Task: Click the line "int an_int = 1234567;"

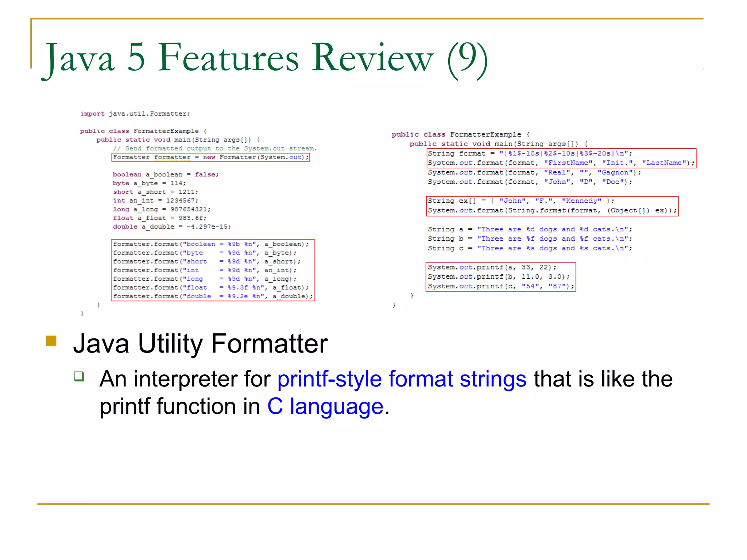Action: coord(155,201)
